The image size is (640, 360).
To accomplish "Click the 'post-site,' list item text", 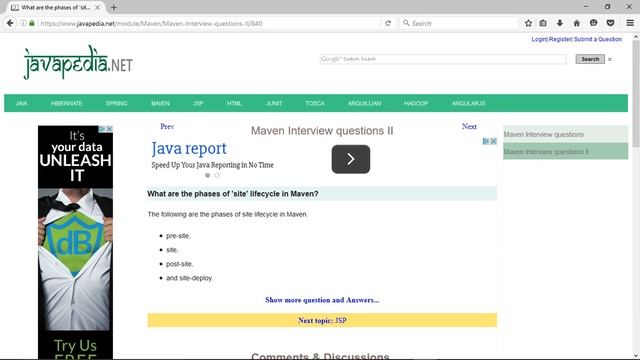I will coord(180,264).
